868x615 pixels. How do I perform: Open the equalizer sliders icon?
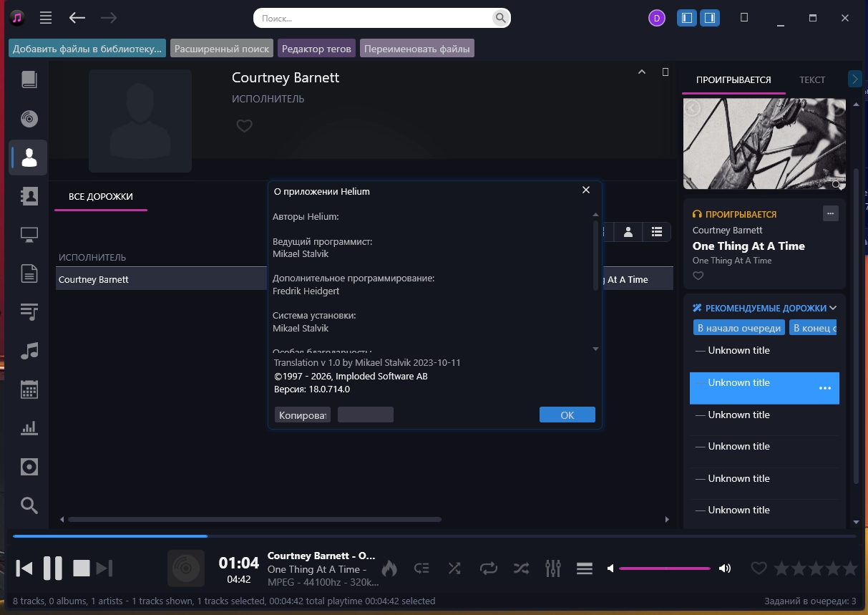coord(552,568)
